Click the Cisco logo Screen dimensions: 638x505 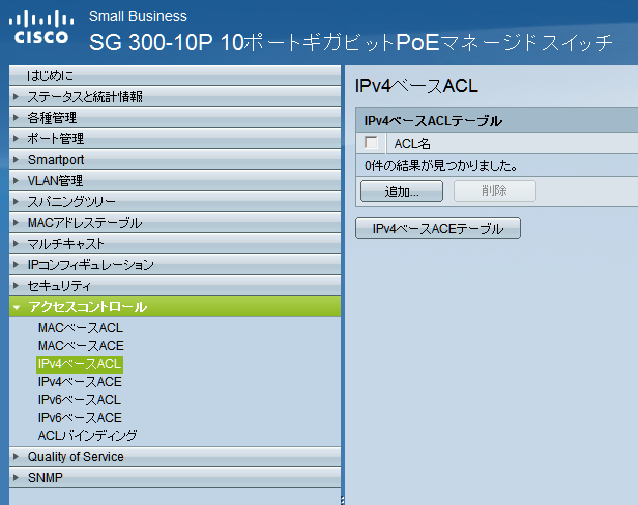(41, 27)
